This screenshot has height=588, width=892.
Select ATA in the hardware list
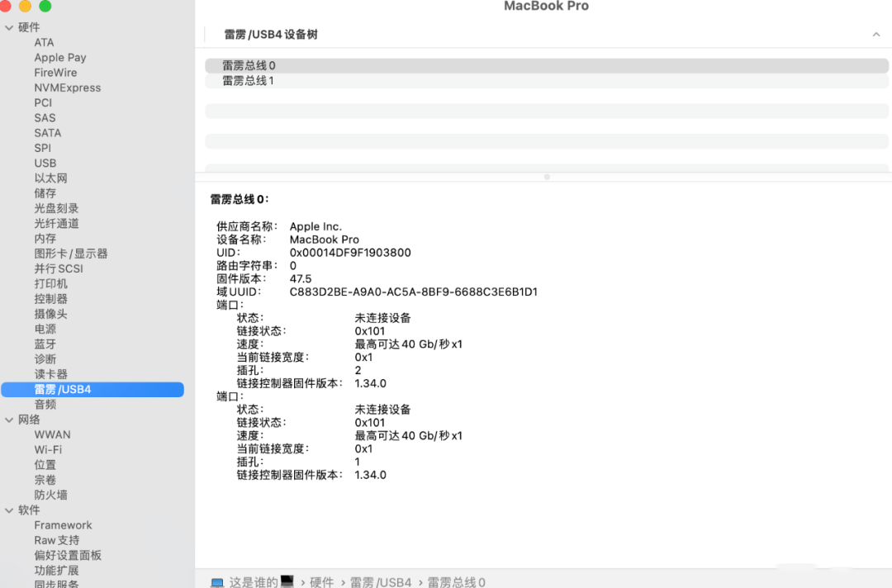[x=44, y=43]
